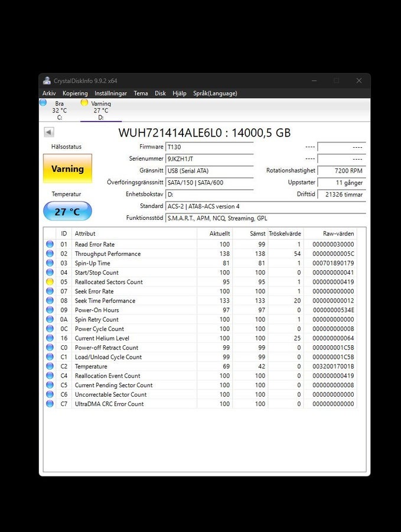The height and width of the screenshot is (532, 401).
Task: Click the status icon for Uncorrectable Sector Count
Action: click(50, 394)
